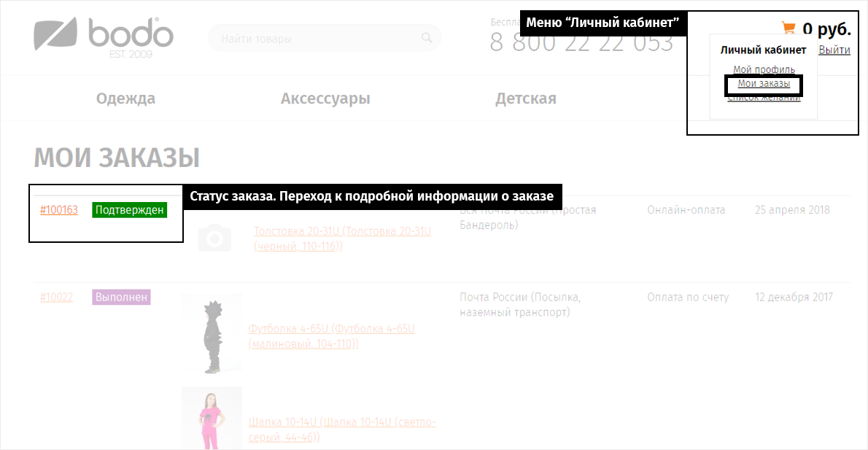This screenshot has height=450, width=868.
Task: Click the phone number 8 800 22 22 053
Action: tap(581, 42)
